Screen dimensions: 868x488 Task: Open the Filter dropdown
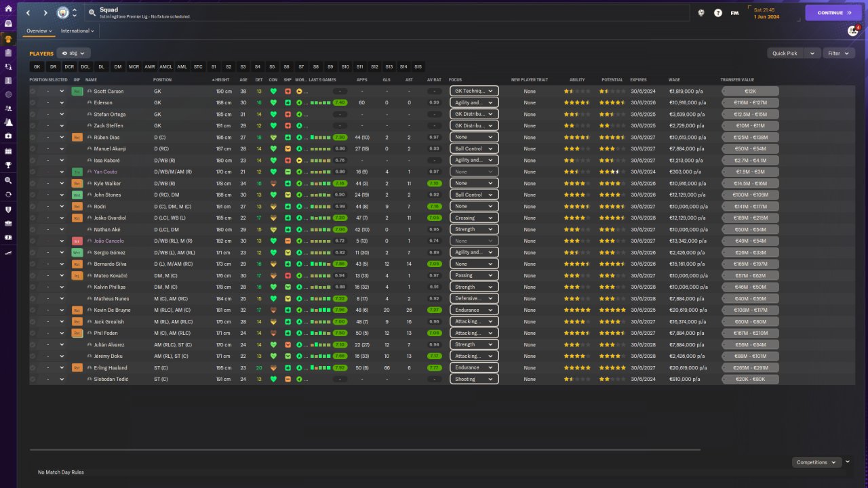point(838,53)
